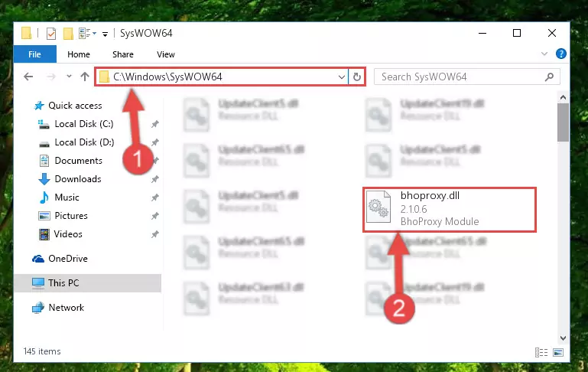Image resolution: width=588 pixels, height=372 pixels.
Task: Click the pin icon beside Local Disk (C:)
Action: pos(155,124)
